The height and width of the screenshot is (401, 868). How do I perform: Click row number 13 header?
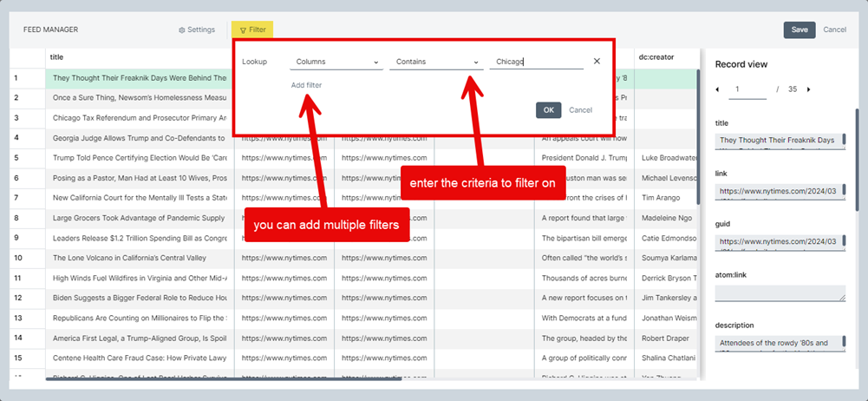point(28,318)
